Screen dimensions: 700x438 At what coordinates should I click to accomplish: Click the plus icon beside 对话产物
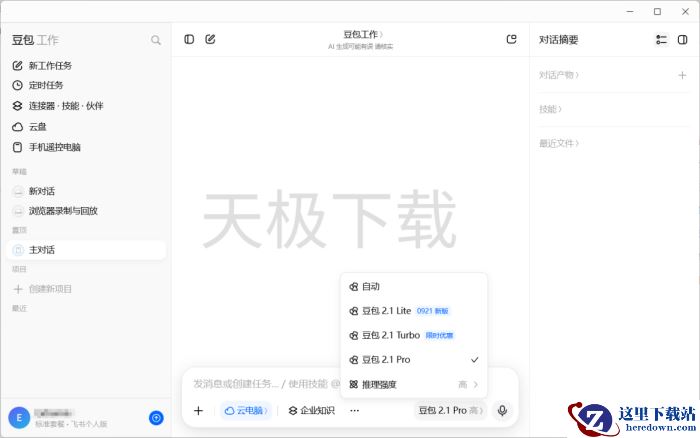[682, 75]
